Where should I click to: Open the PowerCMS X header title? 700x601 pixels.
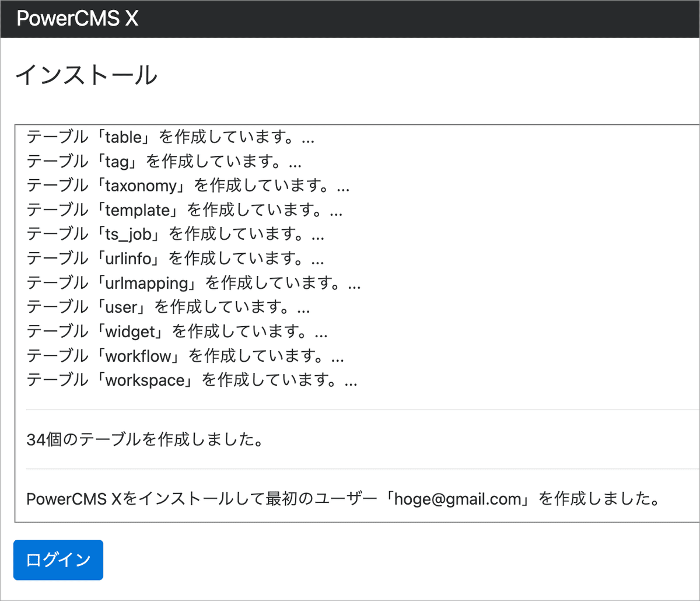pyautogui.click(x=78, y=18)
